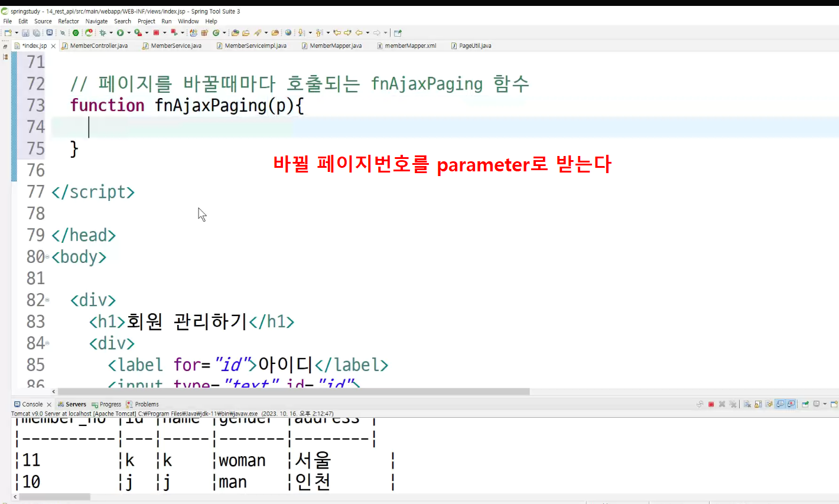Click the Forward navigation arrow icon

(377, 32)
